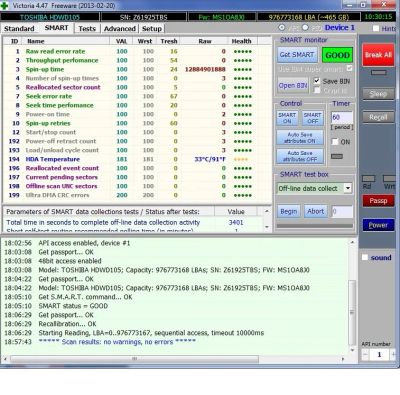
Task: Click the blue Power button
Action: (378, 225)
